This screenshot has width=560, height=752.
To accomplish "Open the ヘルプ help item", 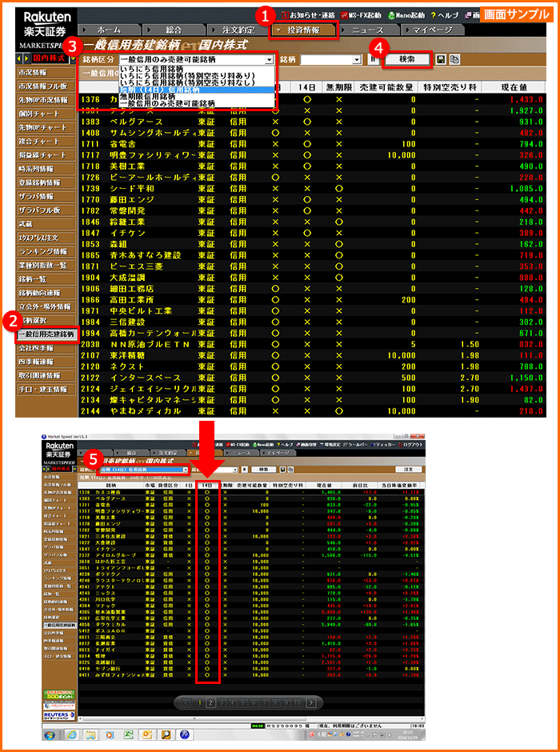I will [445, 15].
